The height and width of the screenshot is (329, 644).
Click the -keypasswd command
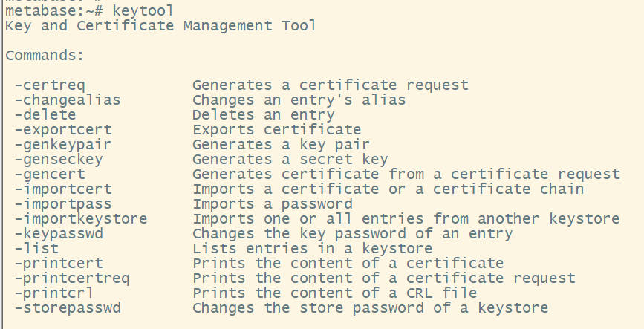58,234
